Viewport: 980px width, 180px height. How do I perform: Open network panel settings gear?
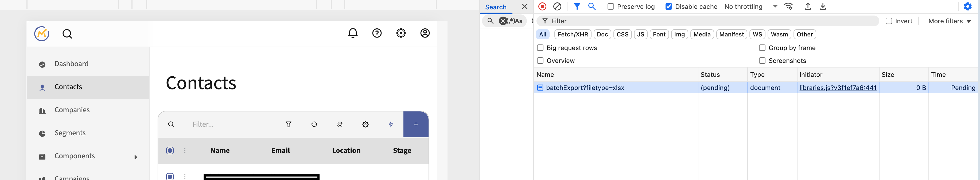967,6
